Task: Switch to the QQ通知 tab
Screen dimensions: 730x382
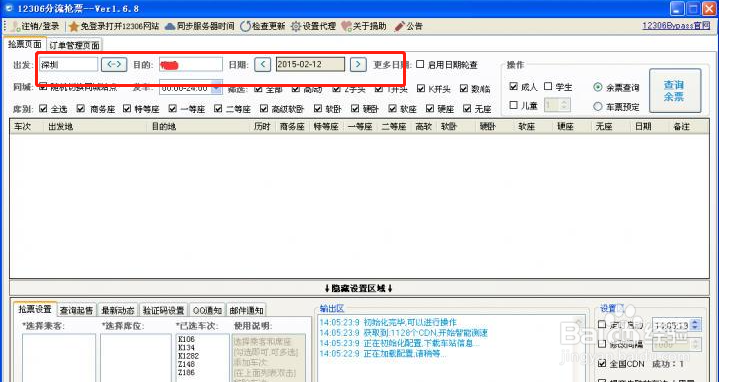Action: (207, 310)
